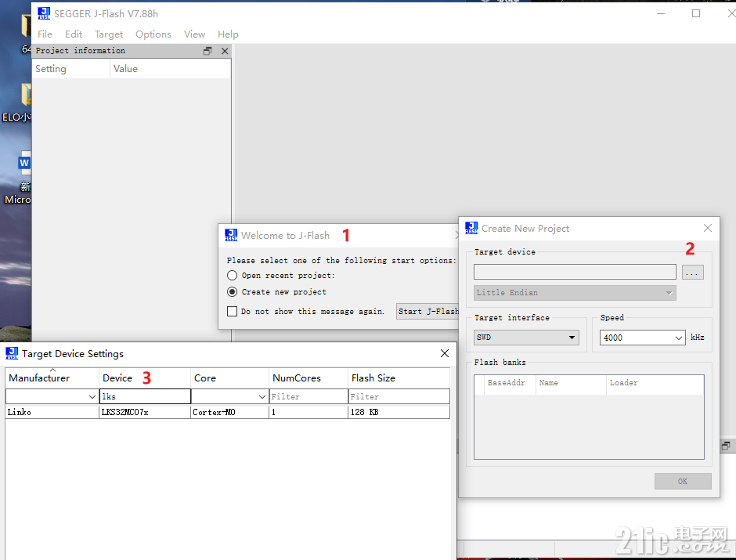
Task: Sort by the Flash Size column header
Action: tap(399, 378)
